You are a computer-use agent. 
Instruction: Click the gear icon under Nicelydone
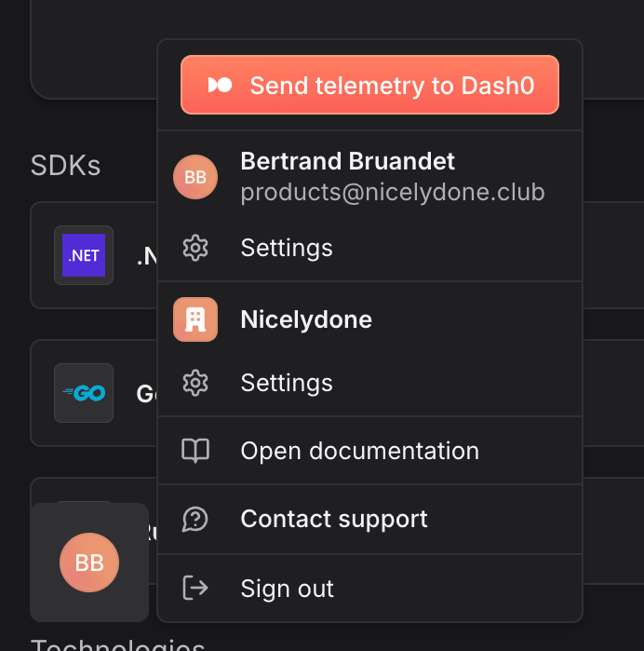tap(195, 383)
